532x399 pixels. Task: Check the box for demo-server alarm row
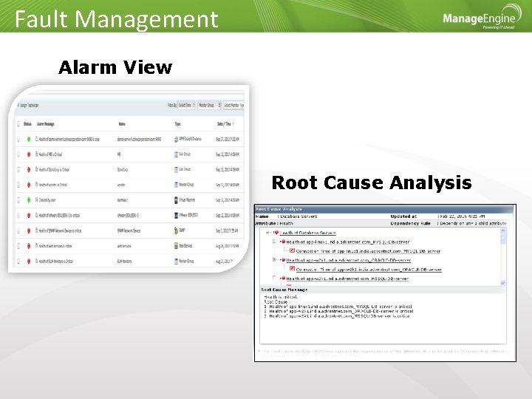coord(18,139)
